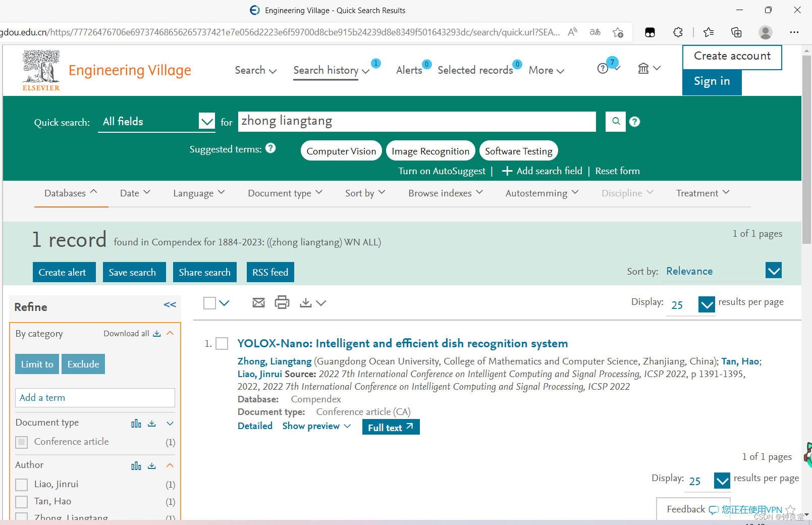
Task: Click Create alert button
Action: pos(64,272)
